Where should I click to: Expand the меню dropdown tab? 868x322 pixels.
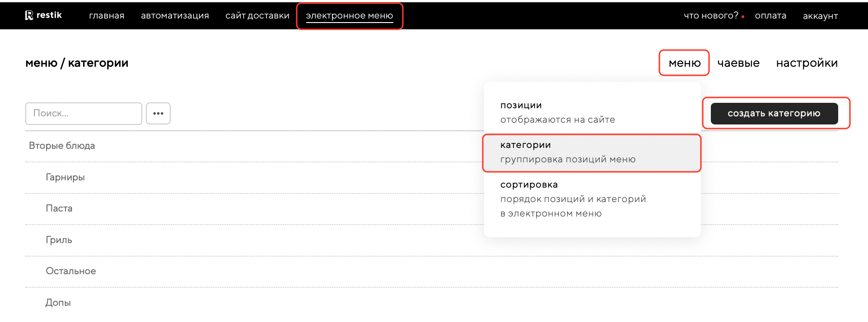click(684, 63)
